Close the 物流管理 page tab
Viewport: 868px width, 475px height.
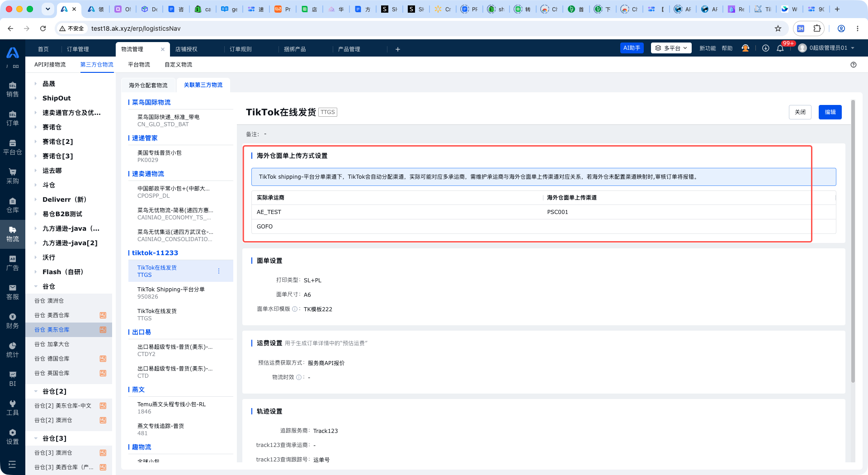click(x=163, y=49)
